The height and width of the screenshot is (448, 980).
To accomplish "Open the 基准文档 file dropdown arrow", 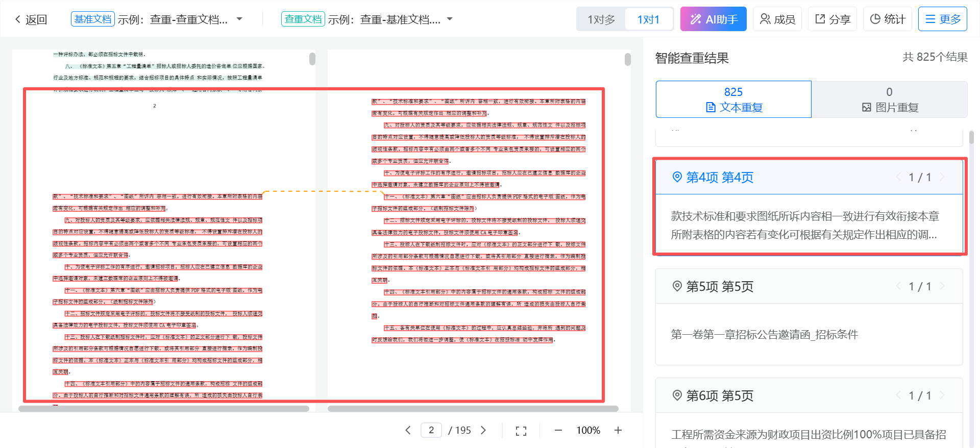I will (x=239, y=19).
